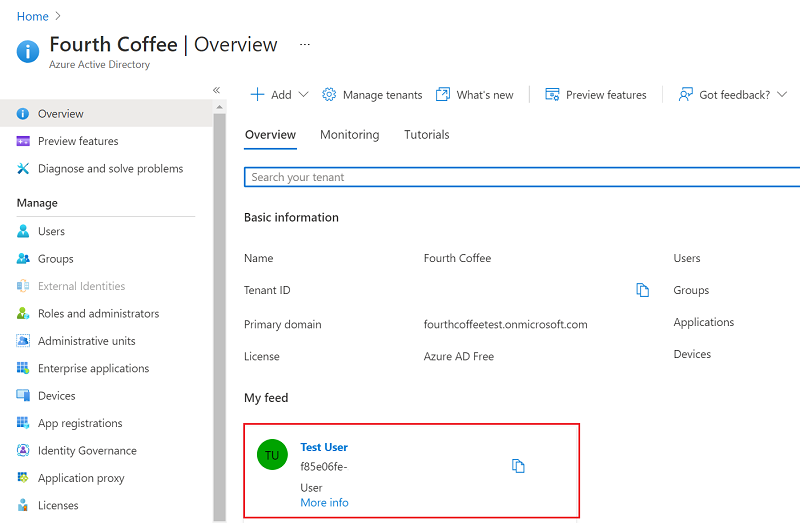Copy the Tenant ID with copy icon
800x523 pixels.
coord(643,290)
